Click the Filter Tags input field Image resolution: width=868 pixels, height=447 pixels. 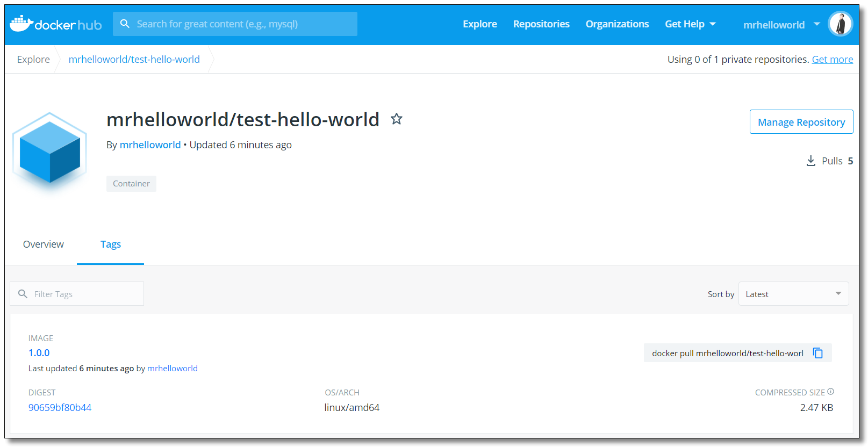[x=77, y=294]
